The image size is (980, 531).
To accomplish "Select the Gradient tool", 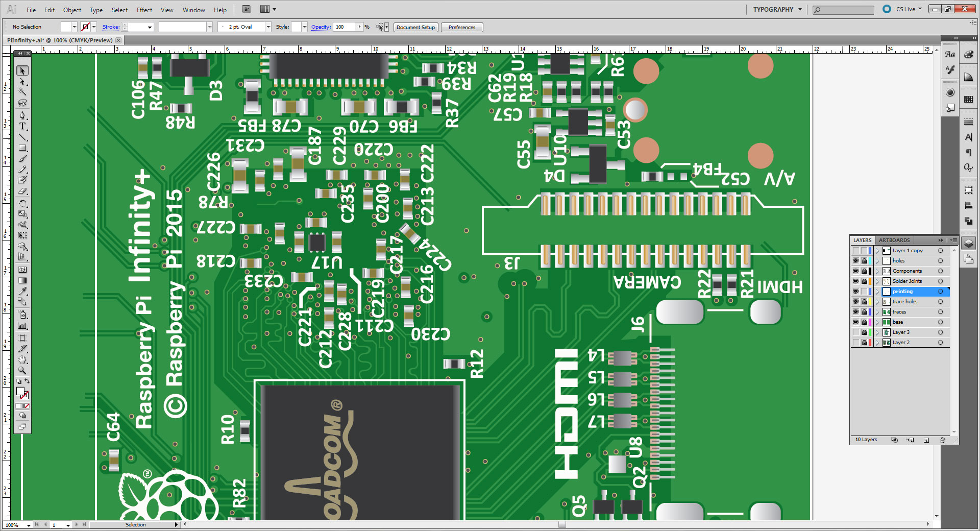I will pyautogui.click(x=22, y=280).
